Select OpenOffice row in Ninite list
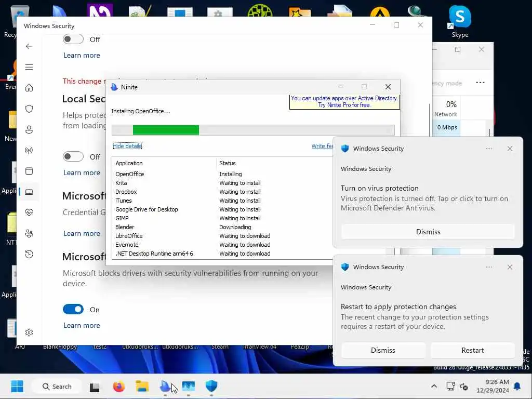The image size is (532, 399). [x=222, y=174]
